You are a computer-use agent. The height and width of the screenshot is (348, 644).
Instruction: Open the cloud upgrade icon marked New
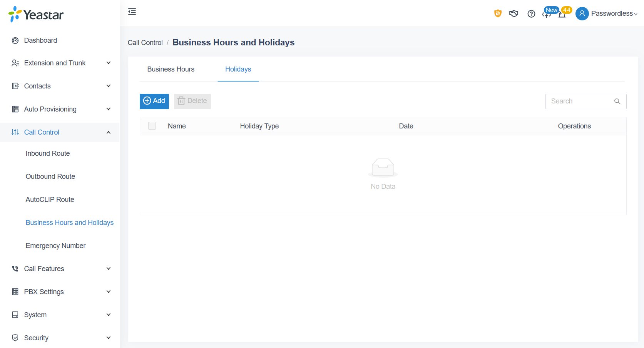tap(547, 14)
